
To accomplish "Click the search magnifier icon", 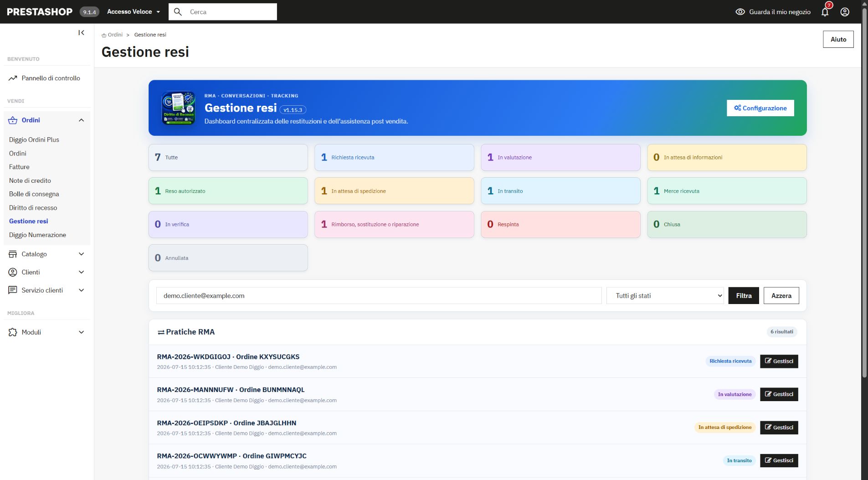I will 178,12.
